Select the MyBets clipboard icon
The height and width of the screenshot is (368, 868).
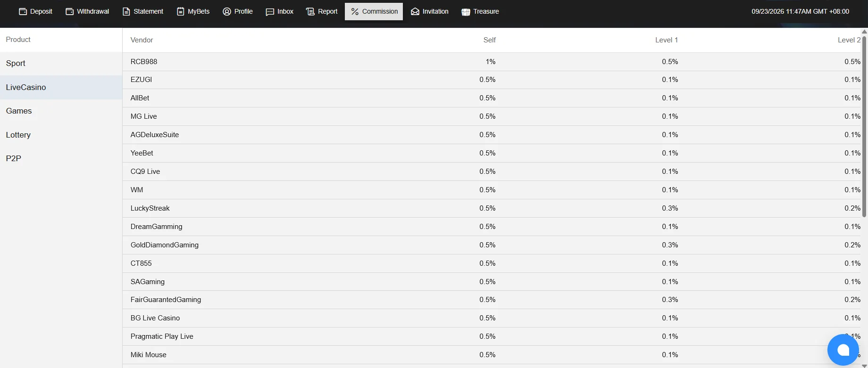(x=180, y=11)
